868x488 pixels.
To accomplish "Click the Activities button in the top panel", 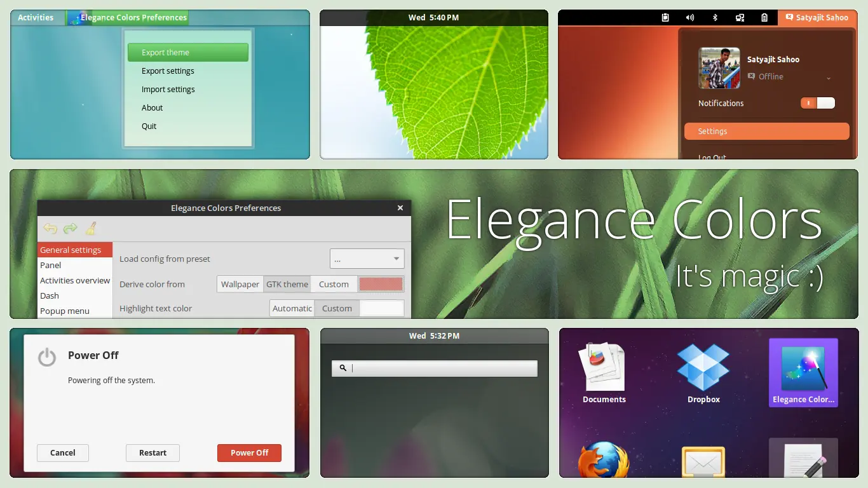I will click(x=36, y=18).
